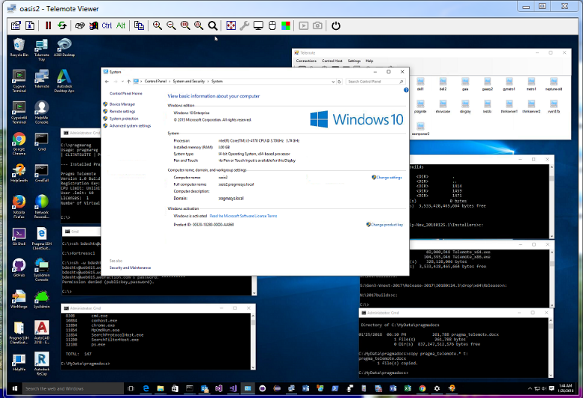Click the address bar refresh button
The width and height of the screenshot is (583, 398).
339,81
